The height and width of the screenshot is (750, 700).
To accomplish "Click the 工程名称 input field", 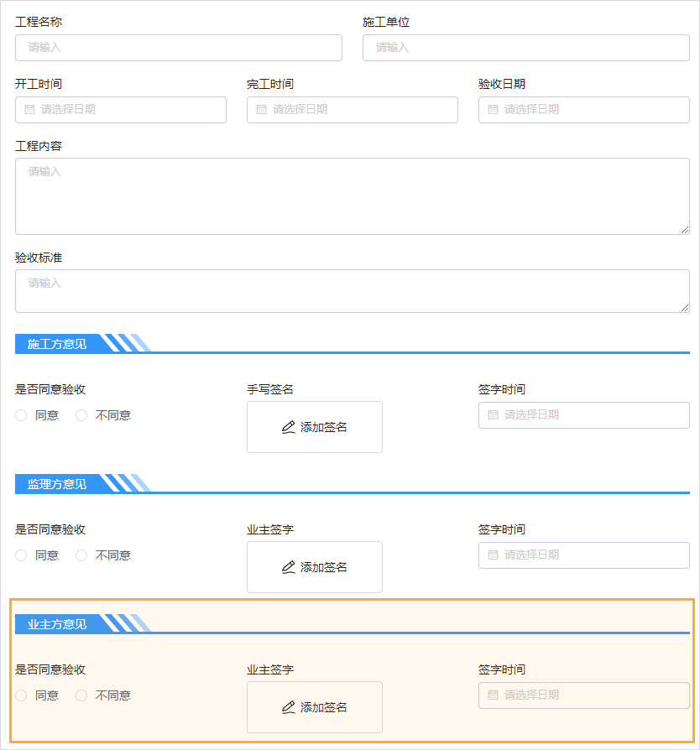I will (x=178, y=48).
